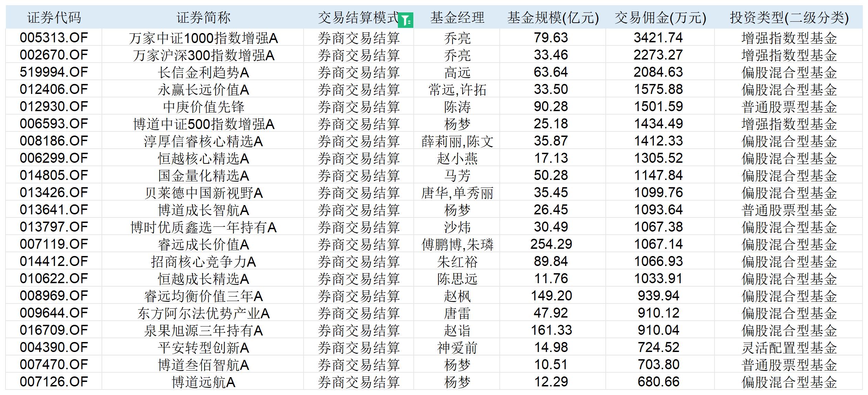Select fund name 恒越核心精选A
Viewport: 868px width, 395px height.
coord(203,158)
